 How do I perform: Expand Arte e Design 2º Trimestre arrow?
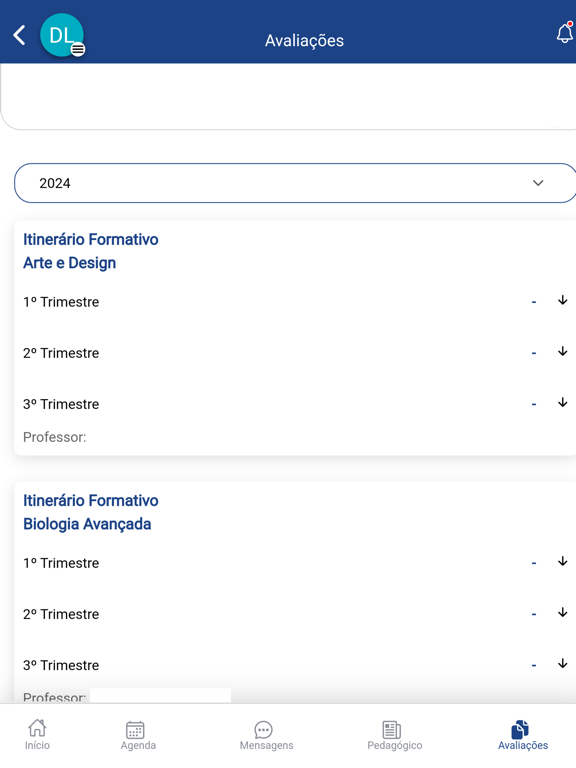pyautogui.click(x=563, y=351)
